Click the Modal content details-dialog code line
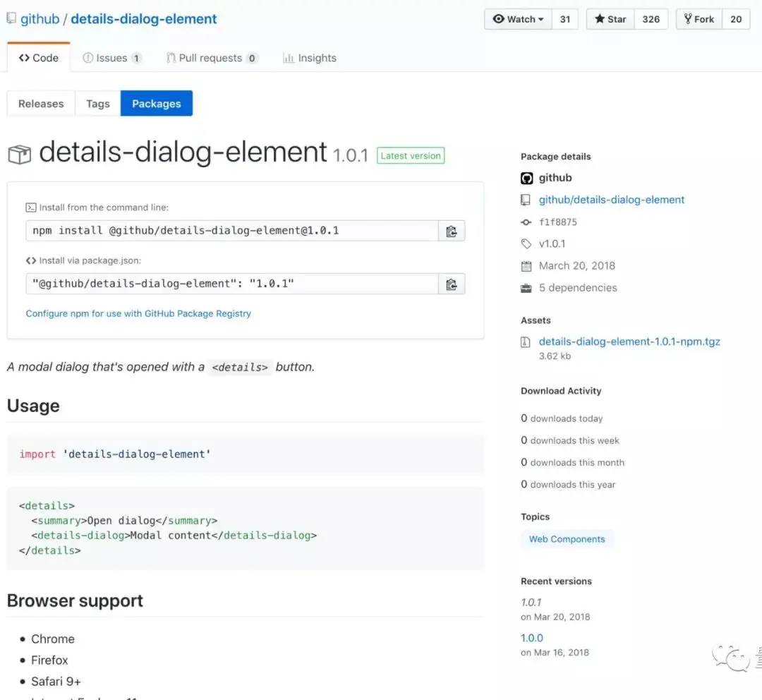The image size is (762, 700). point(174,536)
